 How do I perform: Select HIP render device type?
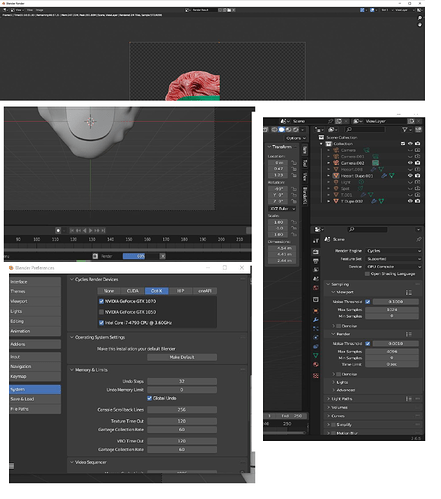[180, 291]
